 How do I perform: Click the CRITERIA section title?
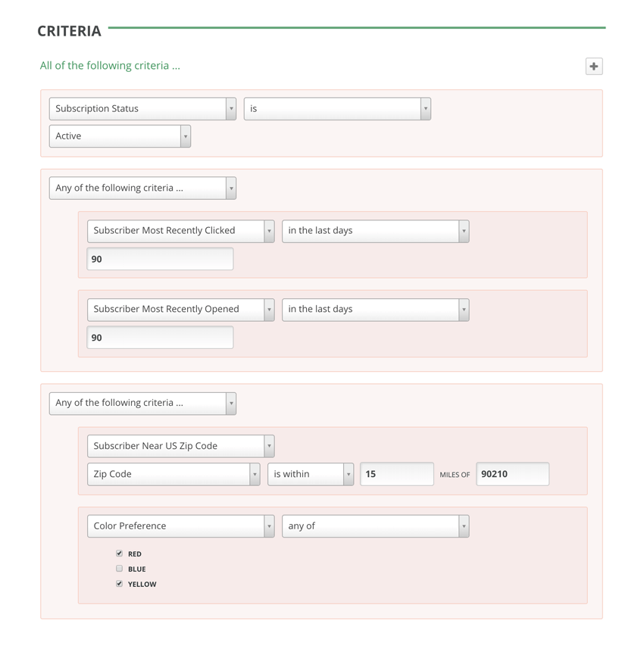point(69,31)
